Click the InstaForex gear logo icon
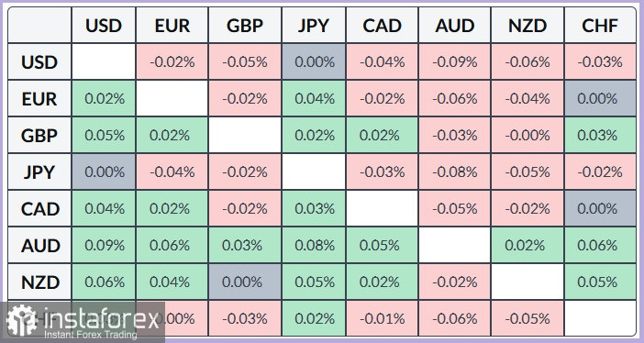 21,321
